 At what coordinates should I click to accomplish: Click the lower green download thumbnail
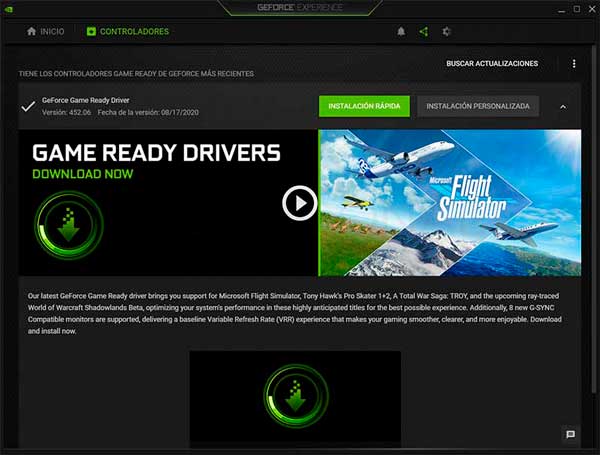coord(295,398)
